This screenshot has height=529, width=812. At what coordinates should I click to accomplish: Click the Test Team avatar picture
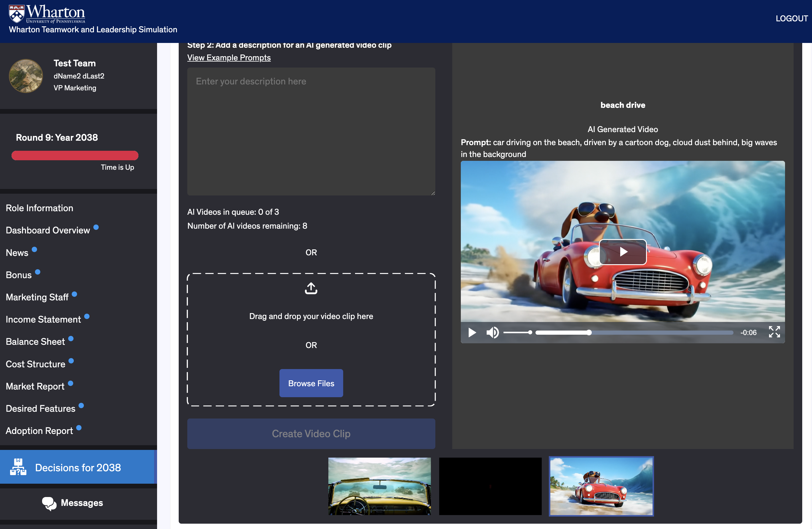(x=26, y=76)
